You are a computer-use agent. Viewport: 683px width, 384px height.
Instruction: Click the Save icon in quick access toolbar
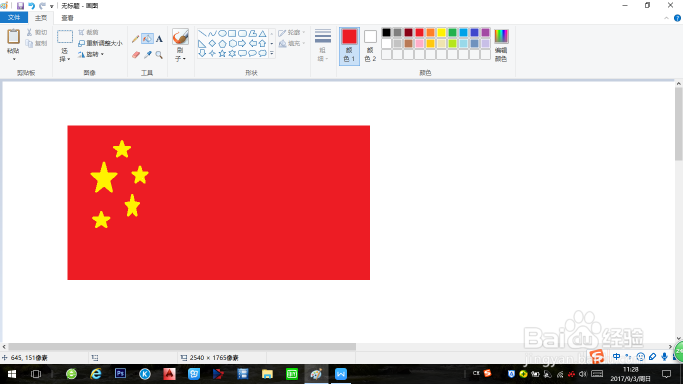[20, 6]
